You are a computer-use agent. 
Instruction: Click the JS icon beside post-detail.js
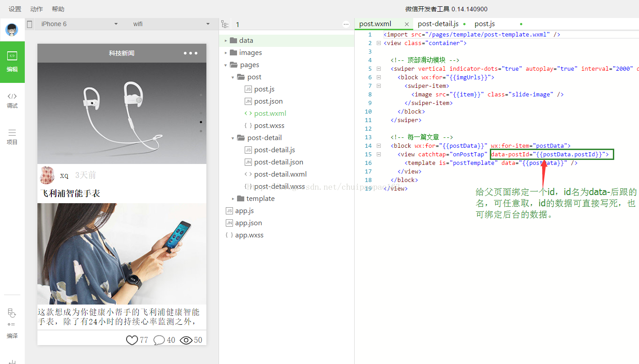coord(248,150)
